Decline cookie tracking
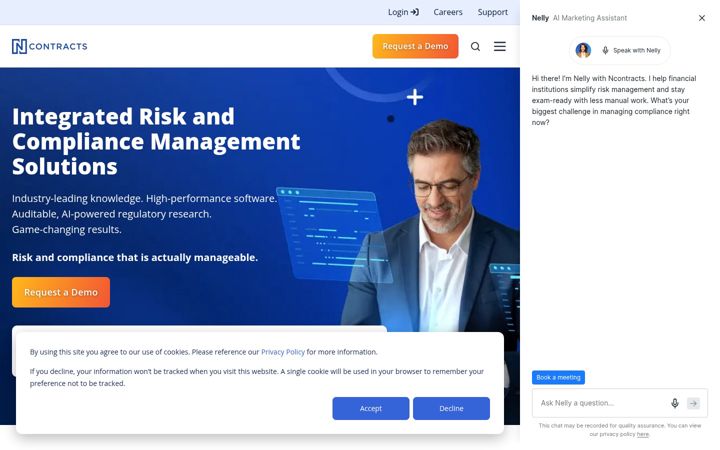 (x=451, y=408)
